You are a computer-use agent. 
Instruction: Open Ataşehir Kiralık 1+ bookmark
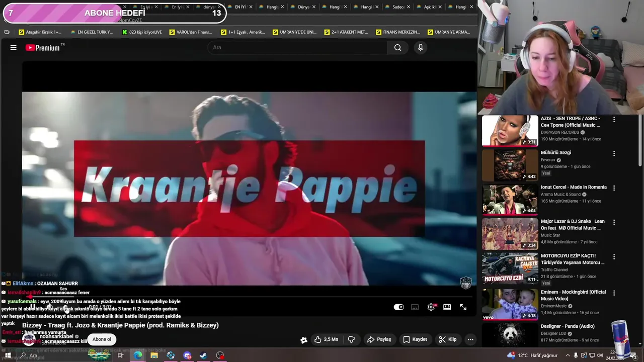[40, 32]
